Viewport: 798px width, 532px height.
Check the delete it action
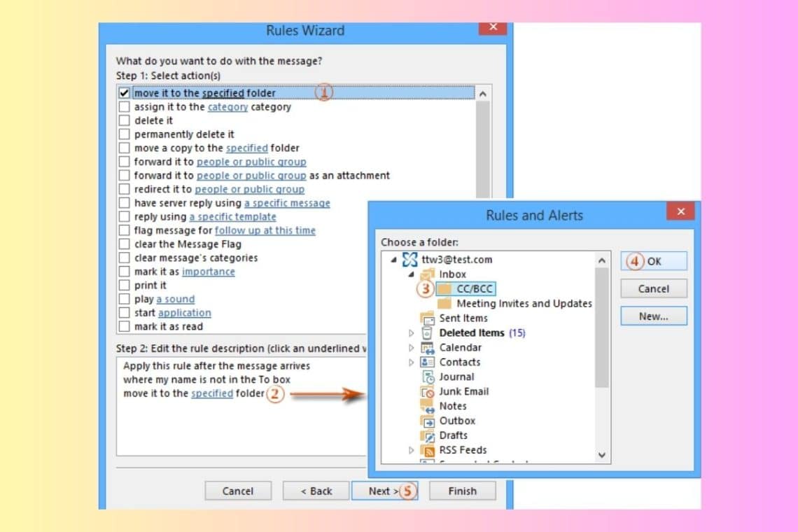[x=124, y=120]
